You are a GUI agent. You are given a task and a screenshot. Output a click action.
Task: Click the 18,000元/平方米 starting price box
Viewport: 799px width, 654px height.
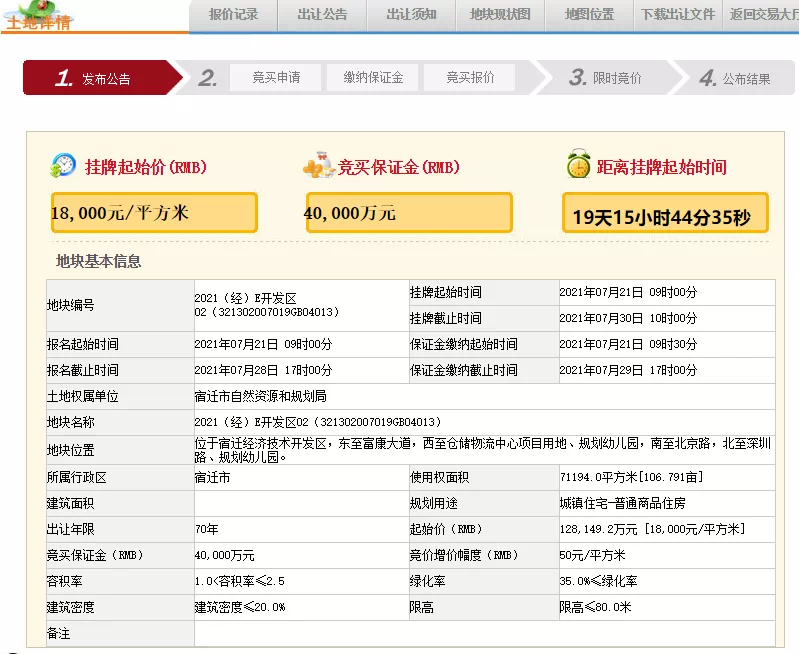154,212
